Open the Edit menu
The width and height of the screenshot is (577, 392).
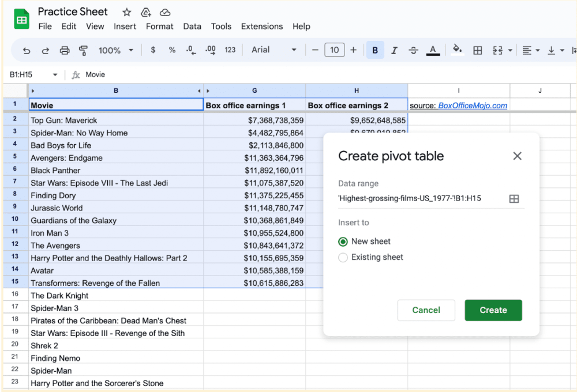pyautogui.click(x=69, y=27)
